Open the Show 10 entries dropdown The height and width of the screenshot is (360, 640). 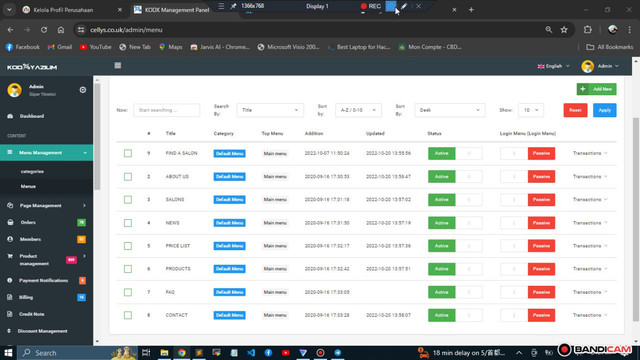click(531, 110)
